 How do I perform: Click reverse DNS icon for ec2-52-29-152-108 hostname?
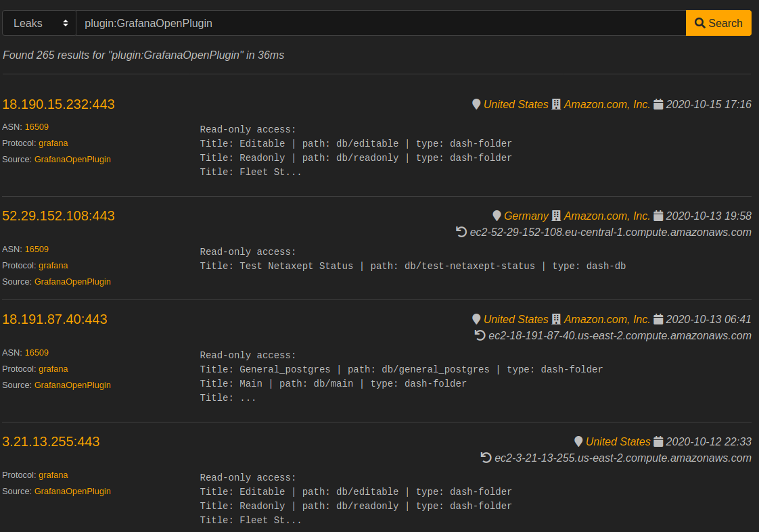pos(461,232)
